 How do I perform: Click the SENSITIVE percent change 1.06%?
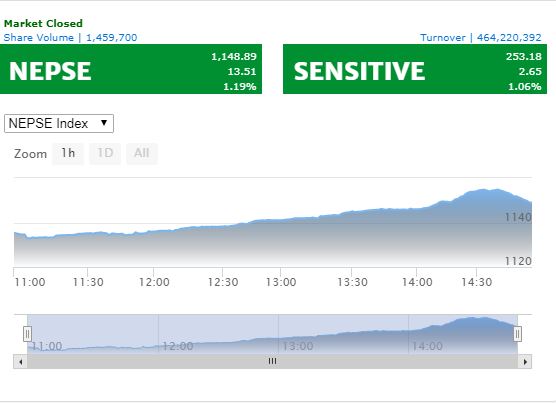tap(525, 86)
